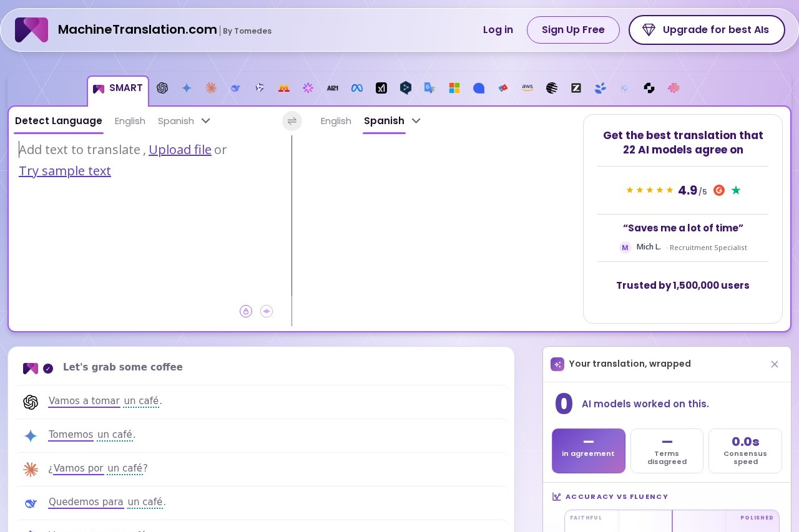Viewport: 799px width, 532px height.
Task: Select the Meta AI engine icon
Action: pos(357,88)
